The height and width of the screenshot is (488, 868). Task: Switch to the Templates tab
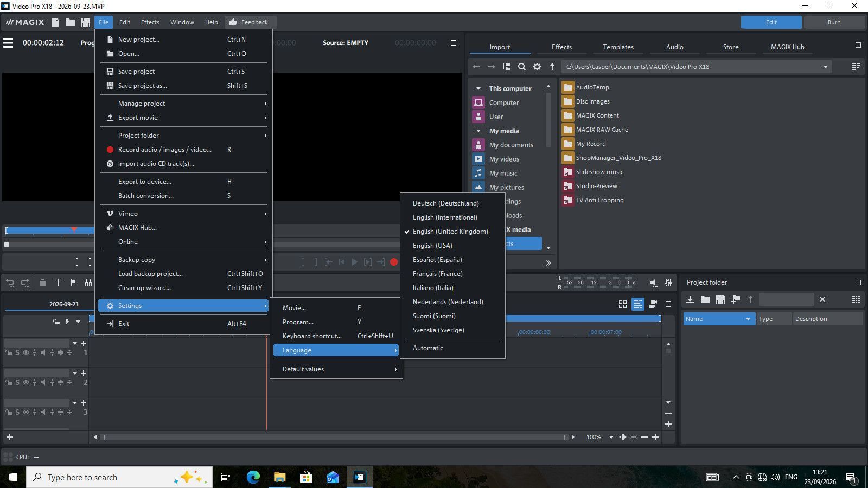(x=618, y=47)
